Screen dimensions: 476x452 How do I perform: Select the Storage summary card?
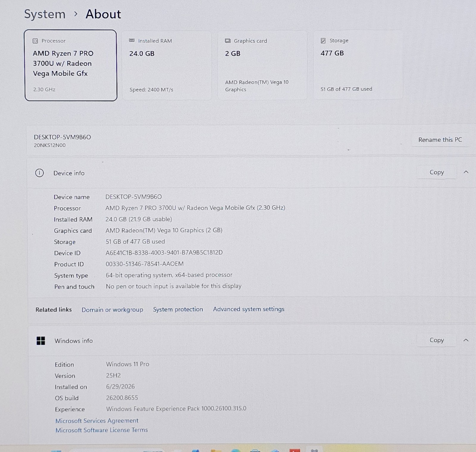(x=358, y=65)
